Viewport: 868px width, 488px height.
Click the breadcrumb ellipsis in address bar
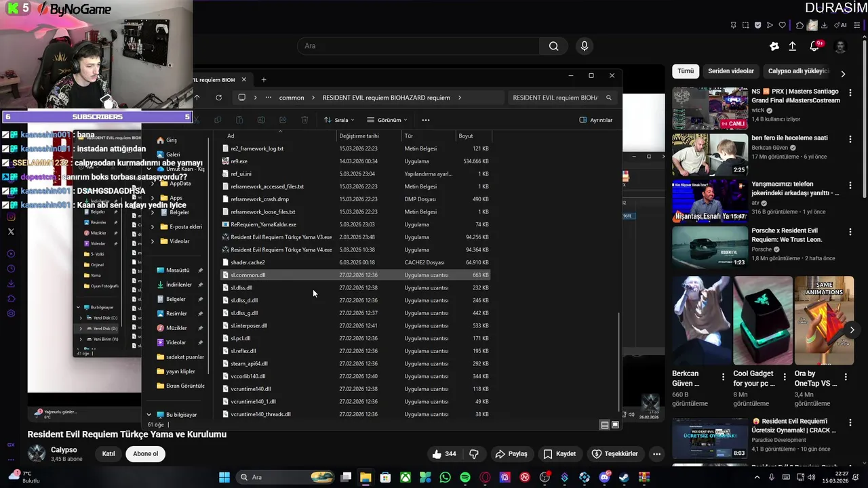269,98
